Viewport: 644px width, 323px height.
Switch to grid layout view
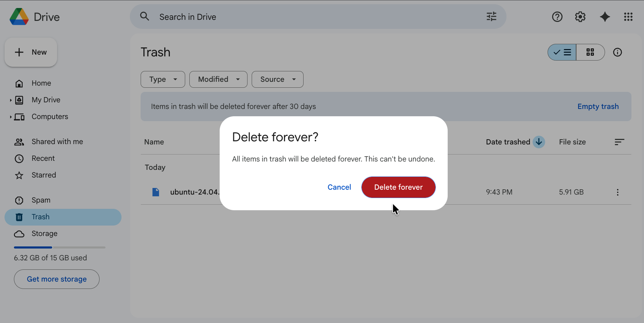[590, 52]
